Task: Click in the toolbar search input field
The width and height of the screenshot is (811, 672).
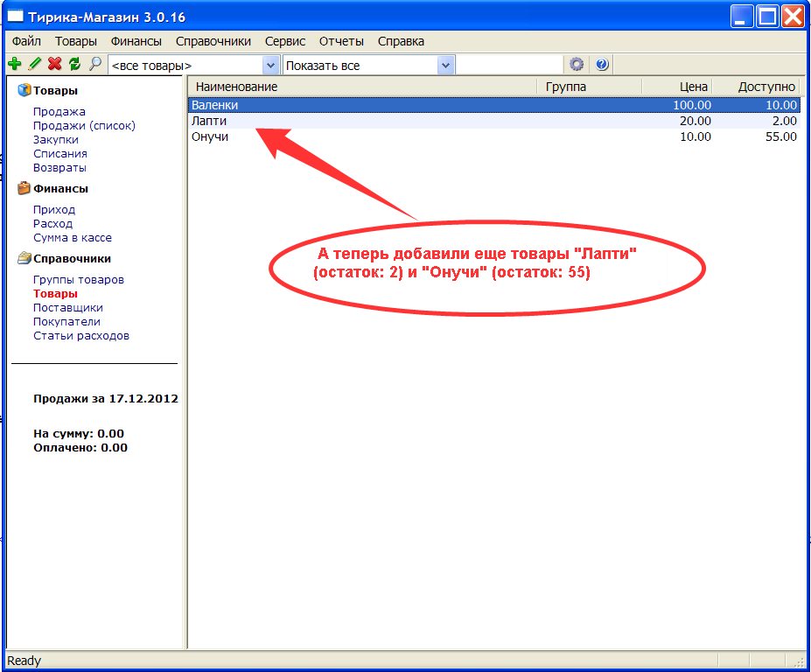Action: (509, 65)
